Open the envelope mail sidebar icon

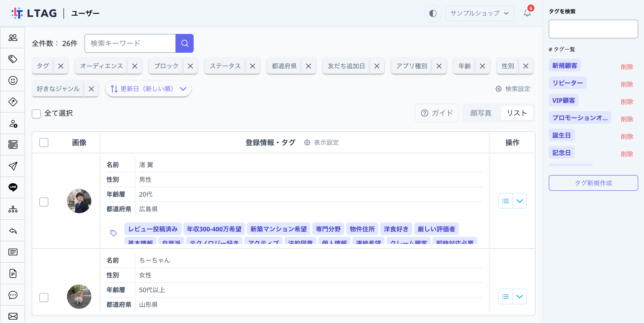point(13,316)
